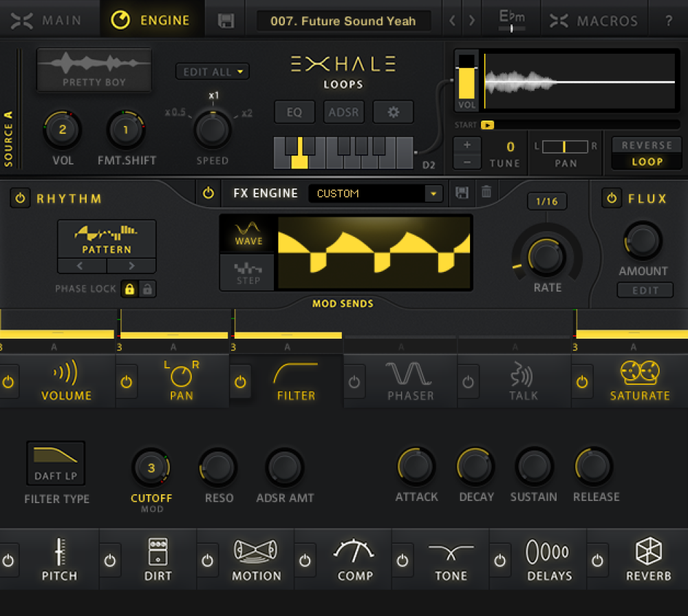Screen dimensions: 688x616
Task: Open the Edit All dropdown
Action: [213, 72]
